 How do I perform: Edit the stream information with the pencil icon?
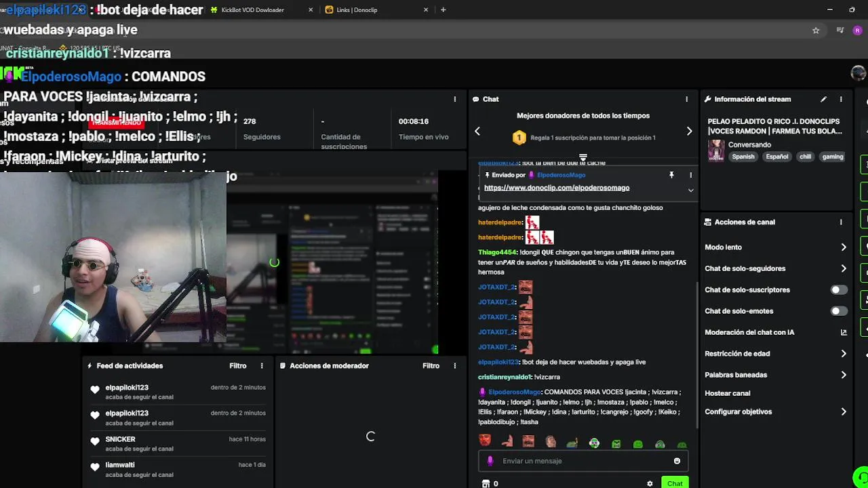823,99
